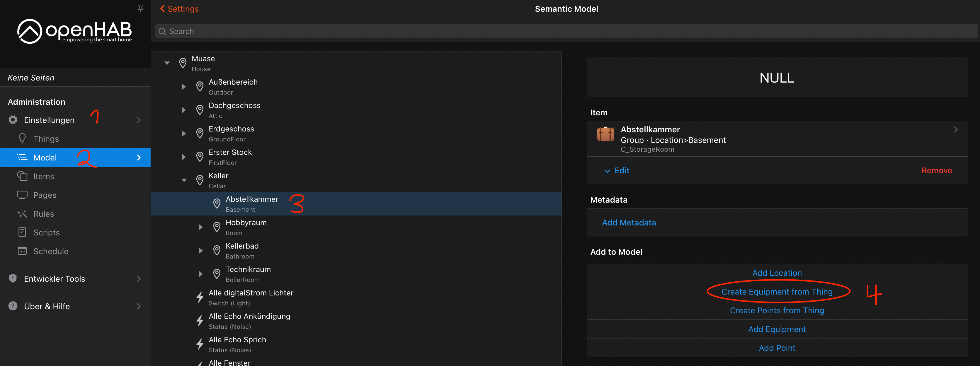Click the pin icon above the openHAB logo
Screen dimensions: 980x366
coord(140,8)
